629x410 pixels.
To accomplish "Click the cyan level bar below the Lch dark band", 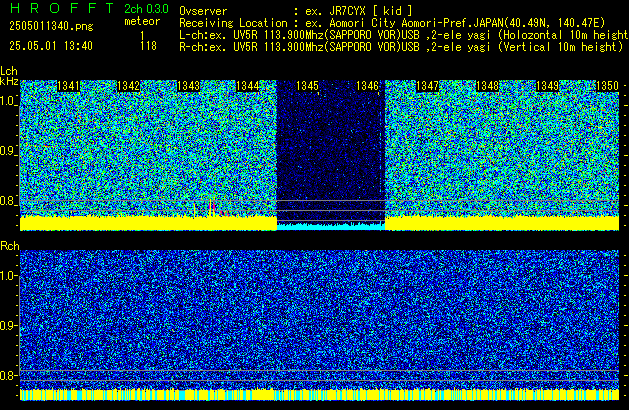I will 331,227.
